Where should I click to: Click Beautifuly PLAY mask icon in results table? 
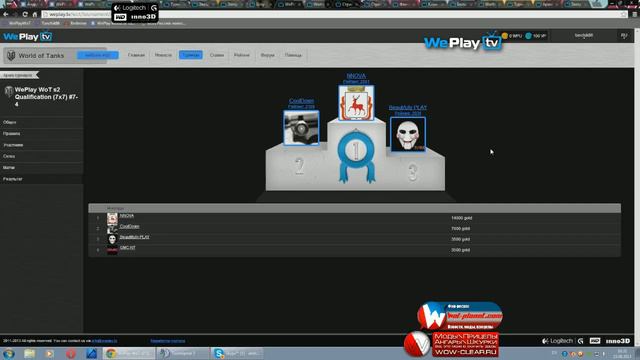coord(112,239)
